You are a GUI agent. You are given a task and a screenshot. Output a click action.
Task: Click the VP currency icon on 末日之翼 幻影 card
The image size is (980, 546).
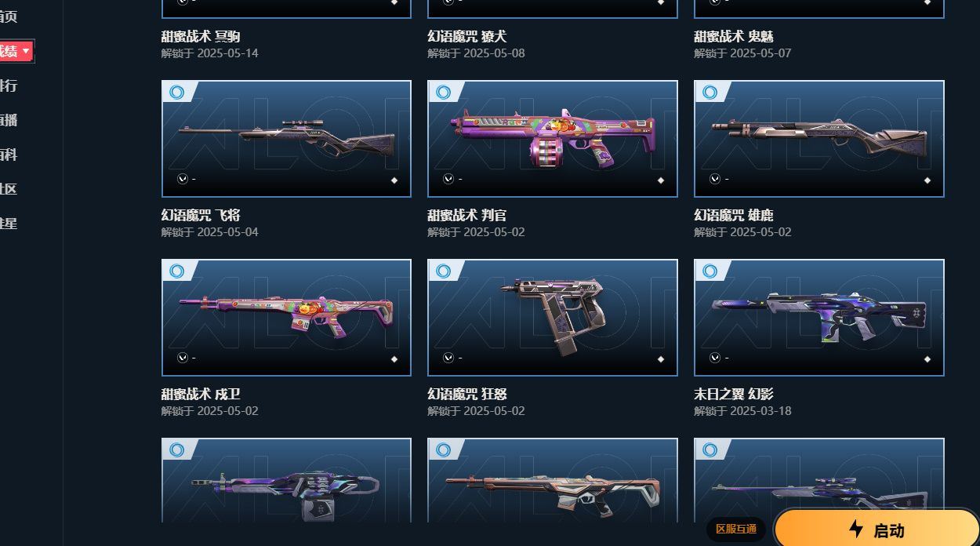[x=715, y=358]
